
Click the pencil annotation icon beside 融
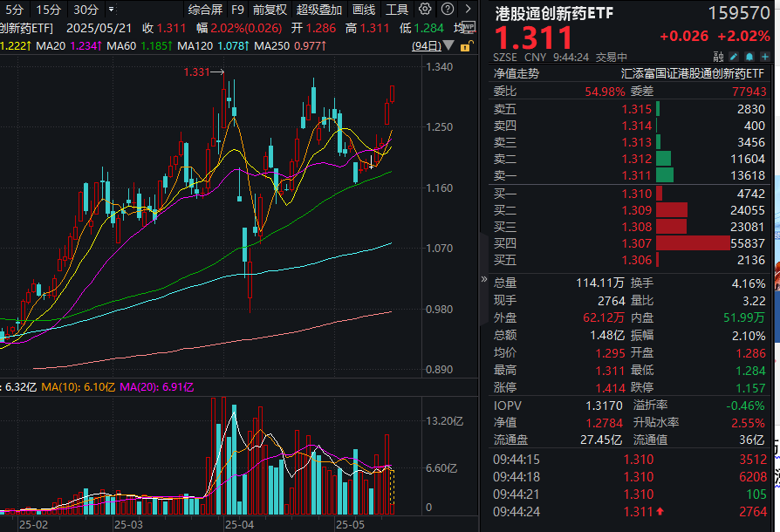(x=733, y=55)
